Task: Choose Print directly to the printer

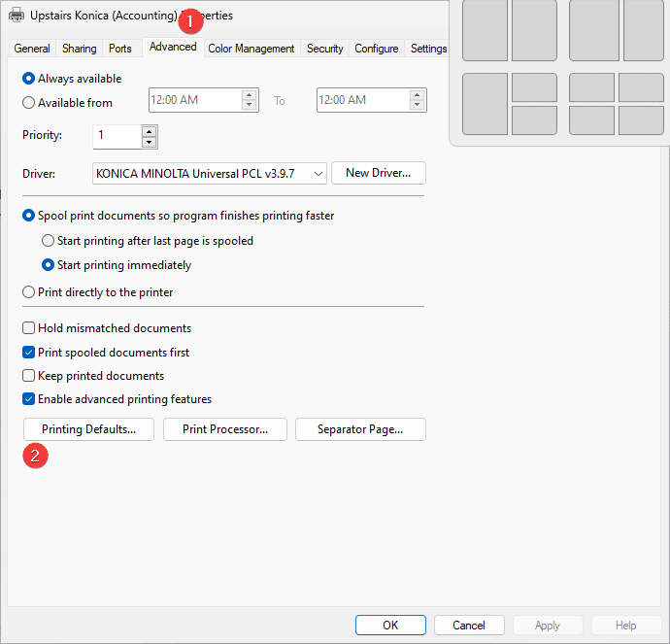Action: (x=29, y=291)
